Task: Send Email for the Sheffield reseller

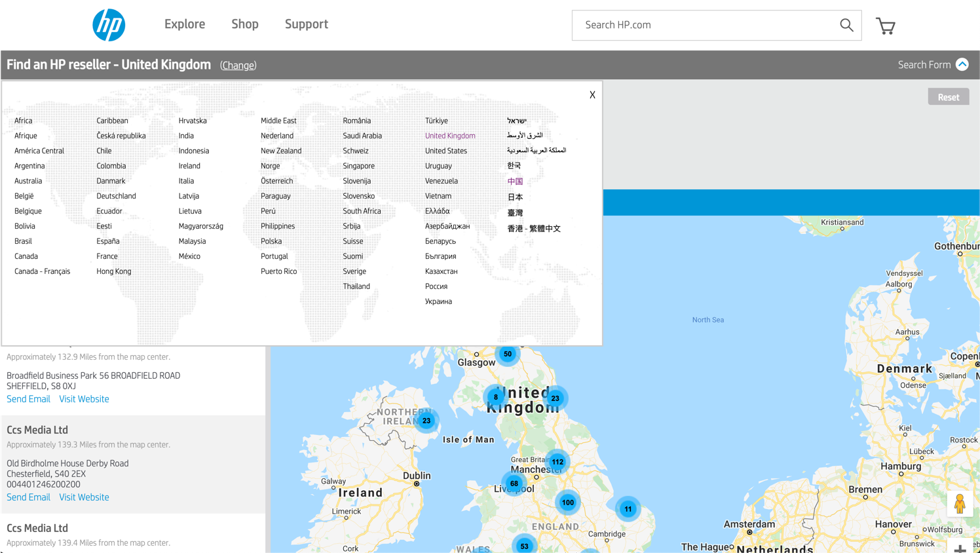Action: [x=28, y=399]
